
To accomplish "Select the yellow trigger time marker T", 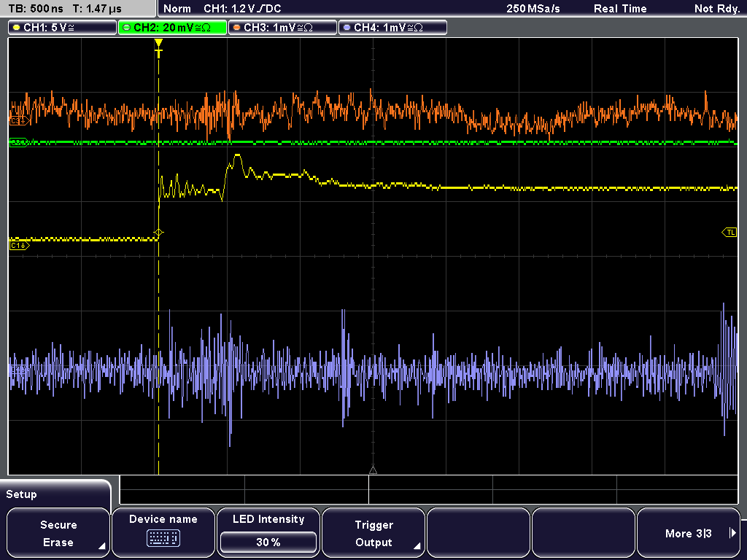I will 158,49.
